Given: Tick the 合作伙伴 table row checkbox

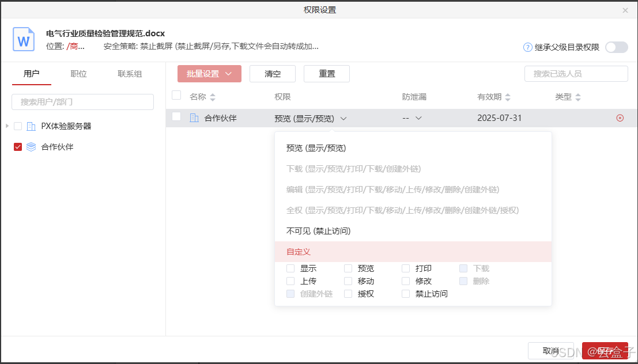Looking at the screenshot, I should pyautogui.click(x=176, y=116).
